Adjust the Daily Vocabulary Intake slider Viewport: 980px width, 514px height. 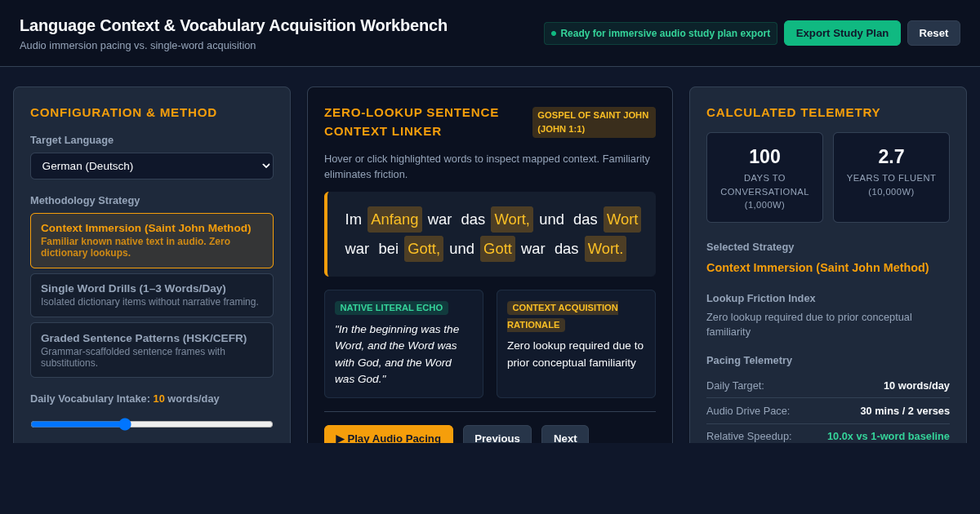click(152, 423)
